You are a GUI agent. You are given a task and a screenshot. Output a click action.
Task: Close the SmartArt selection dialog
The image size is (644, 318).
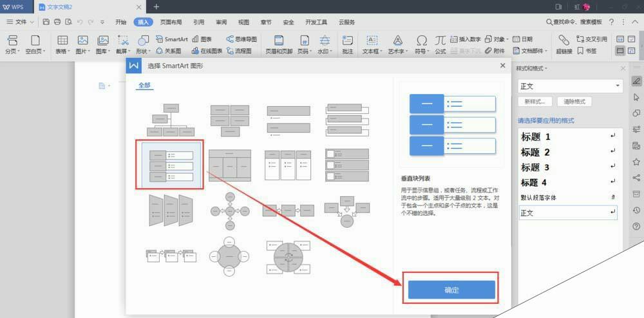(x=503, y=66)
